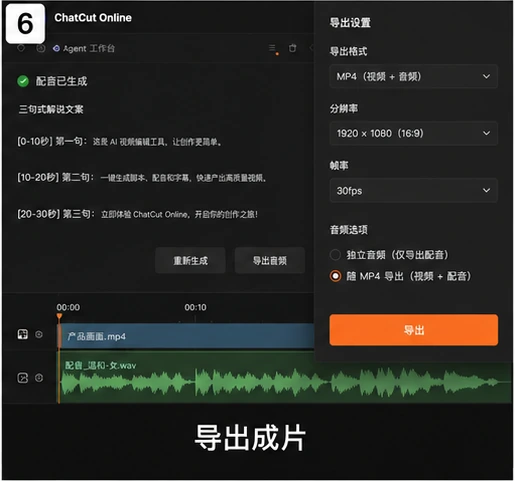Click the [10-20秒] 第二句 script line

142,178
